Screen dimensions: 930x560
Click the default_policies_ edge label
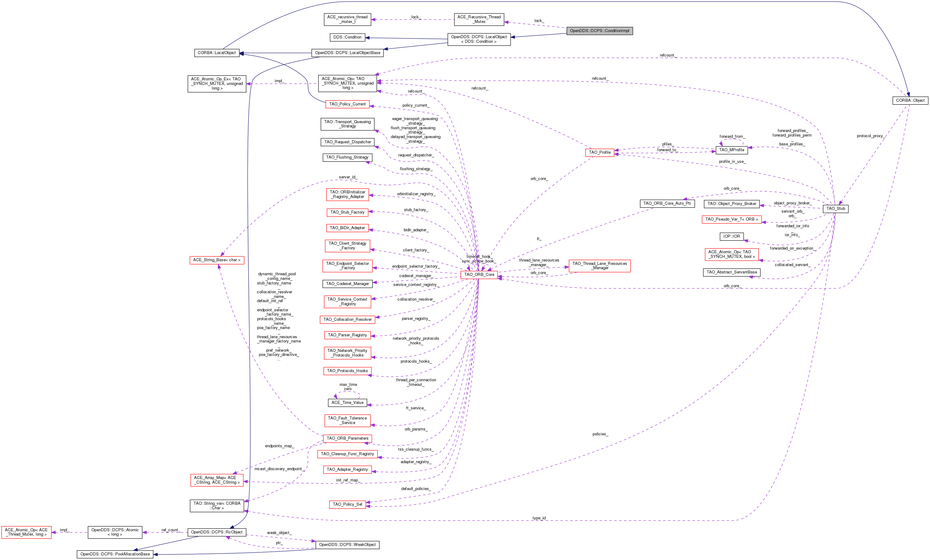(x=416, y=489)
